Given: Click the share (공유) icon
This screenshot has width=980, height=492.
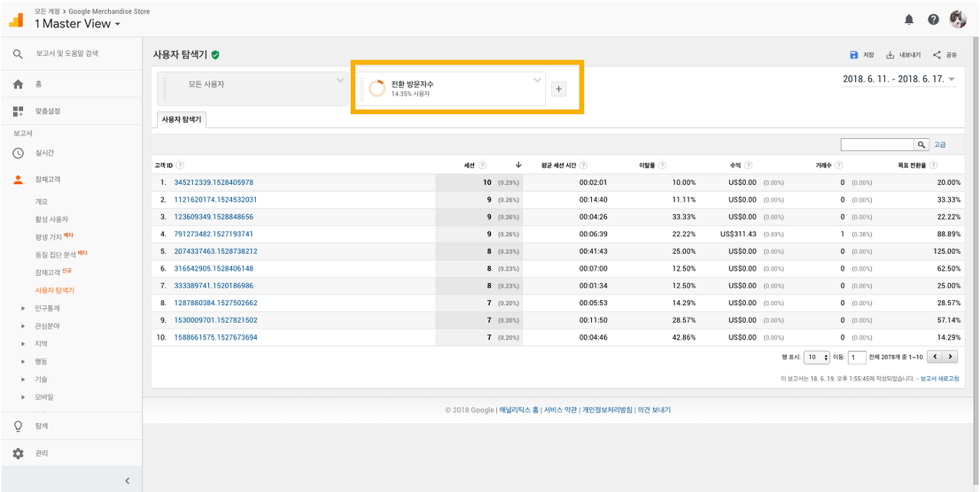Looking at the screenshot, I should click(937, 55).
